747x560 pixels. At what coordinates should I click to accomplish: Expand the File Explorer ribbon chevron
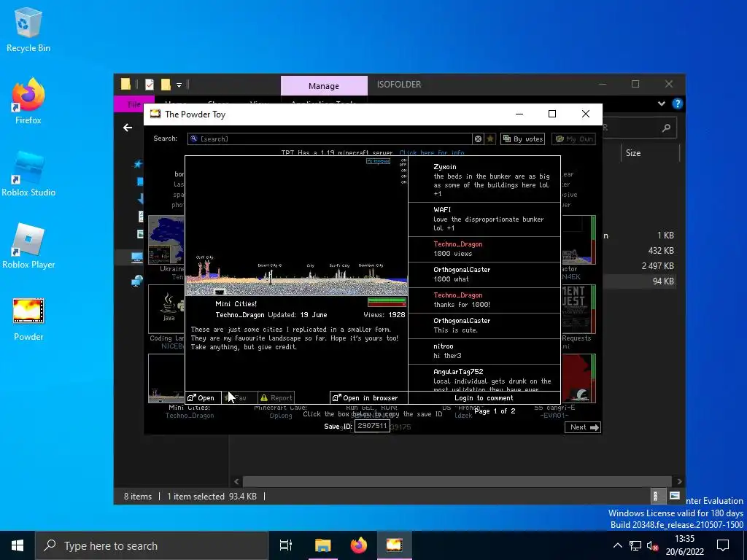tap(661, 104)
